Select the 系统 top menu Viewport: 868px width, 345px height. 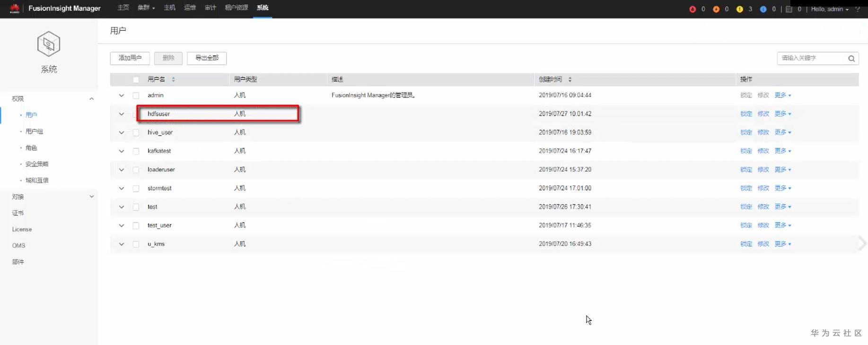(x=263, y=8)
